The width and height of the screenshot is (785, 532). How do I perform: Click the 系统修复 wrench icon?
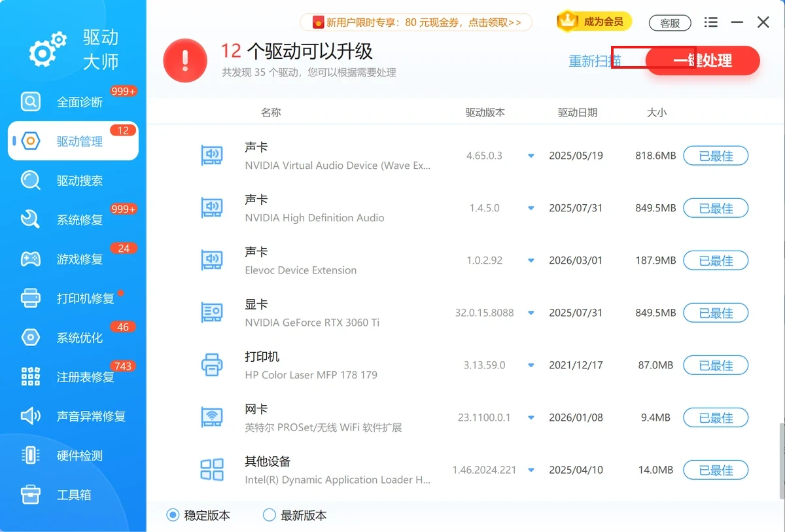(30, 219)
